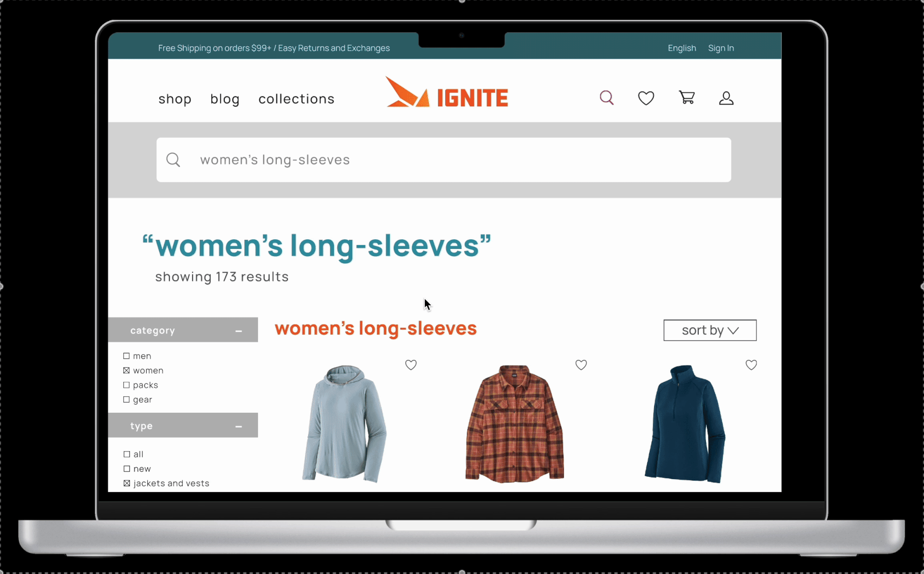Check the packs category checkbox
The width and height of the screenshot is (924, 574).
pos(127,385)
